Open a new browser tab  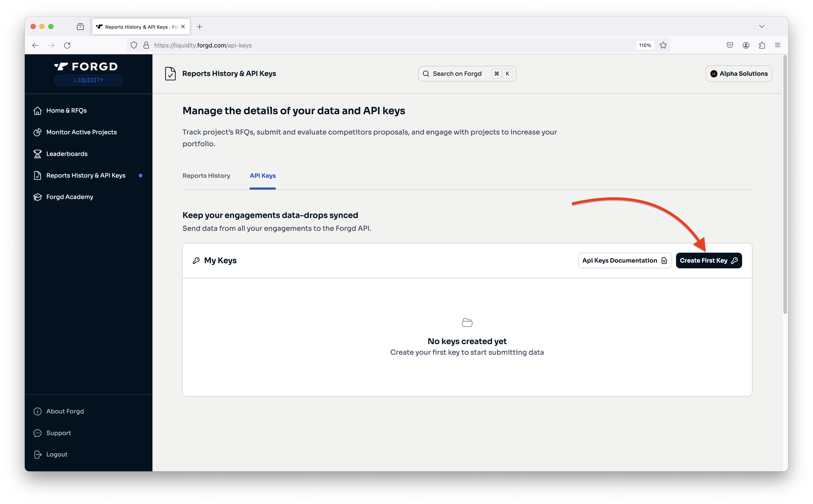pyautogui.click(x=200, y=27)
